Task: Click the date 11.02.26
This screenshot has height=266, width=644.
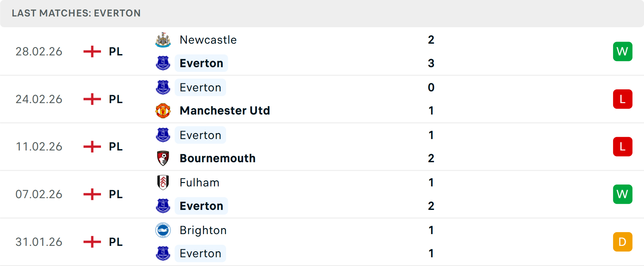Action: pyautogui.click(x=39, y=146)
